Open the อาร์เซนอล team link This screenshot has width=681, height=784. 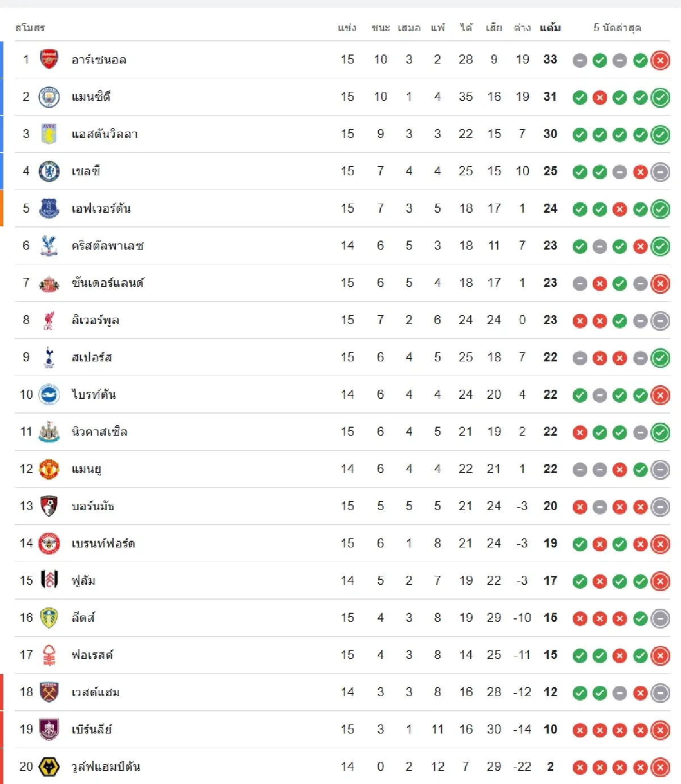coord(99,60)
